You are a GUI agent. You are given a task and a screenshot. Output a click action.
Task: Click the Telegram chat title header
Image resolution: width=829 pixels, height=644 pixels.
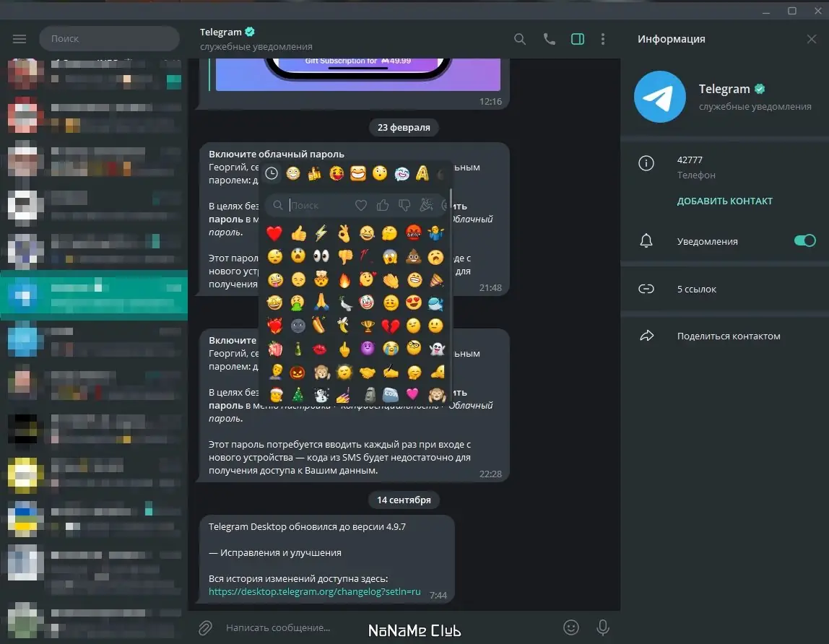coord(221,32)
